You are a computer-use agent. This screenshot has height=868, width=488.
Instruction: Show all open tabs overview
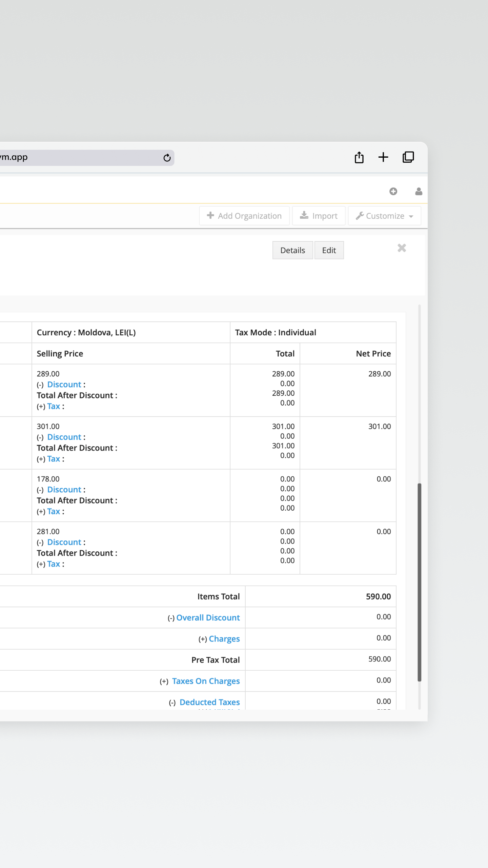click(408, 157)
